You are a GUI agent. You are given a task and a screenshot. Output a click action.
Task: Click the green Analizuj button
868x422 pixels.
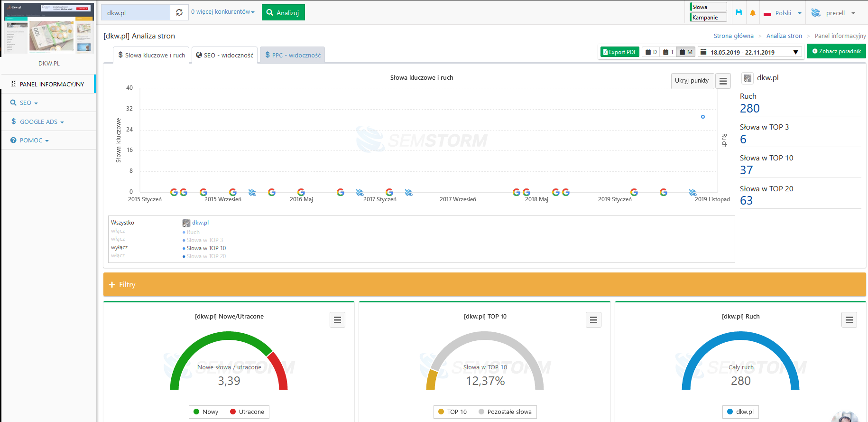[x=283, y=12]
